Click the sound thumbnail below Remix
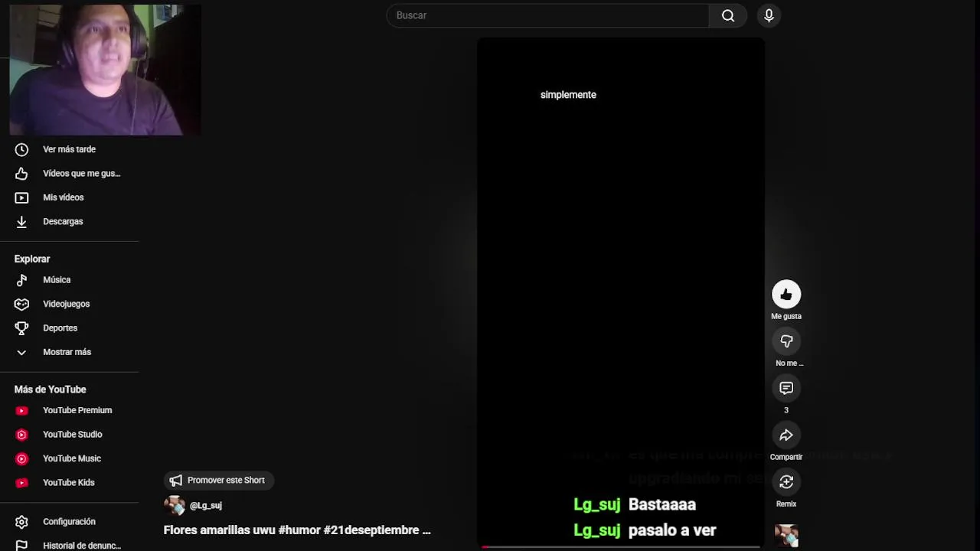980x551 pixels. (x=786, y=535)
